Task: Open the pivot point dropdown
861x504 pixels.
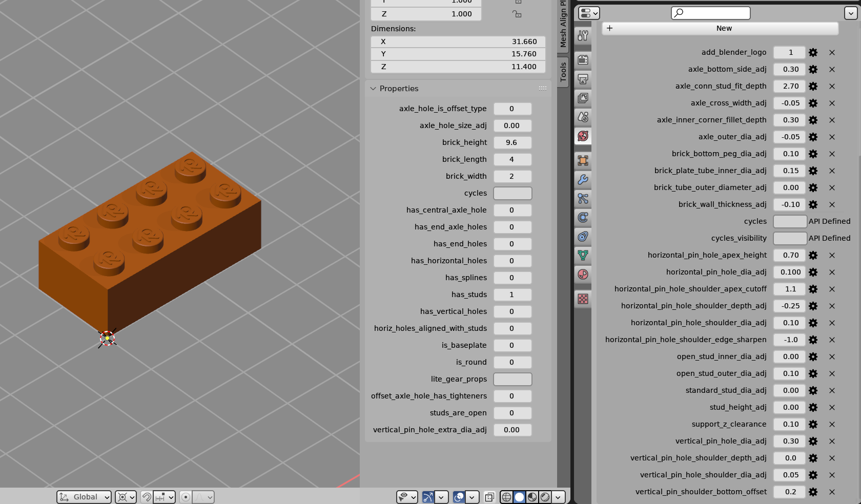Action: point(126,497)
